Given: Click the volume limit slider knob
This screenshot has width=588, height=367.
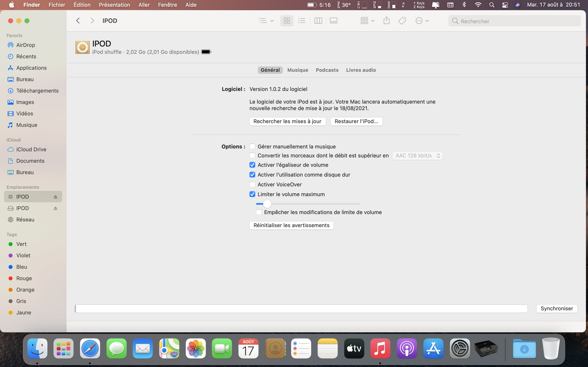Looking at the screenshot, I should click(267, 204).
